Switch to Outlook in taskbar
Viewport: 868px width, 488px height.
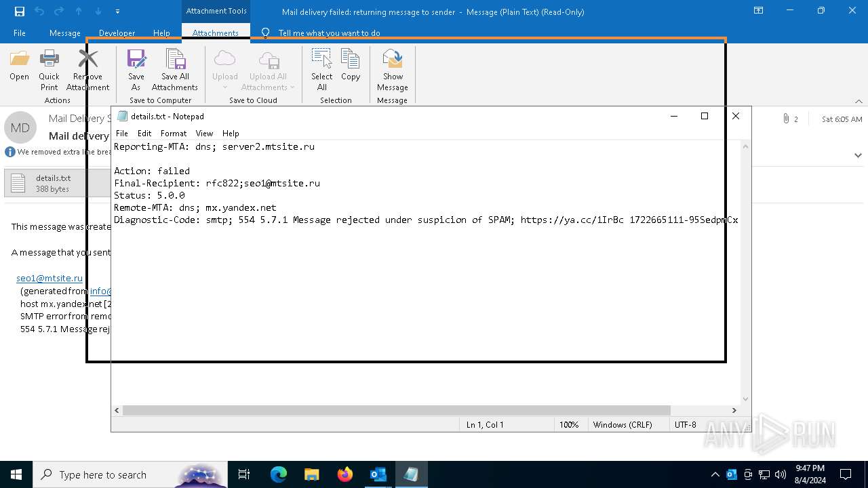378,474
